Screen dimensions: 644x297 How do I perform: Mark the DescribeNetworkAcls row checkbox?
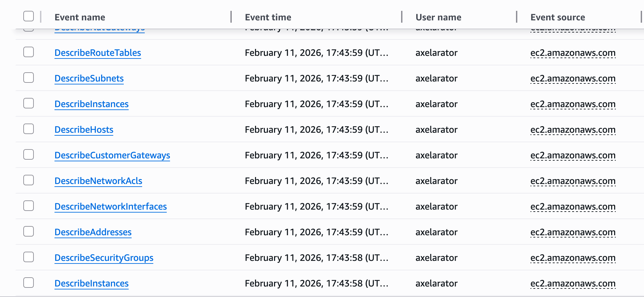(29, 180)
